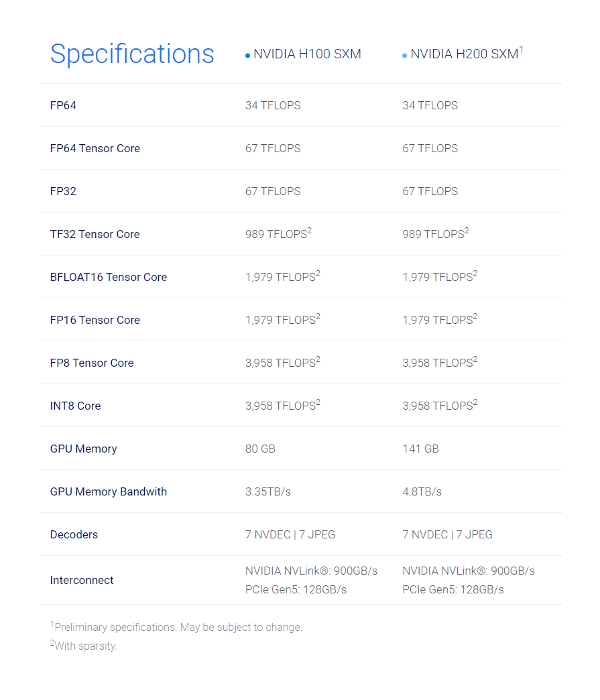Click the Preliminary specifications footnote text

(x=178, y=628)
